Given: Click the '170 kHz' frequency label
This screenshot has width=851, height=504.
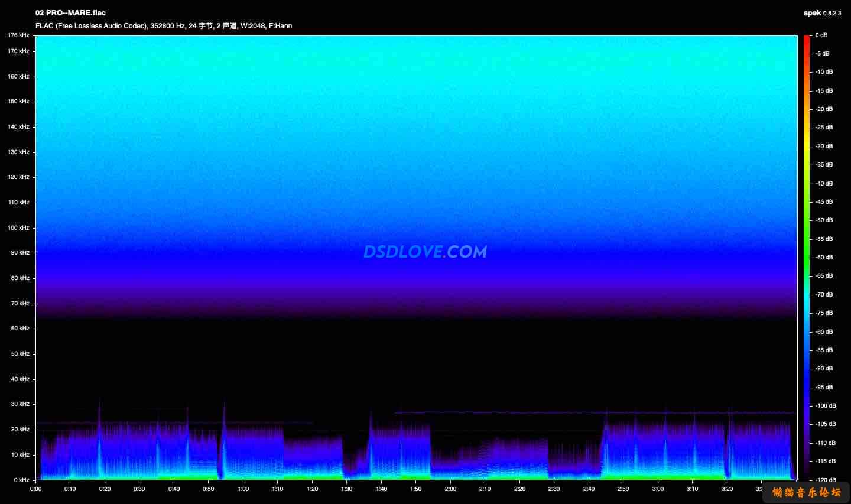Looking at the screenshot, I should pyautogui.click(x=18, y=51).
